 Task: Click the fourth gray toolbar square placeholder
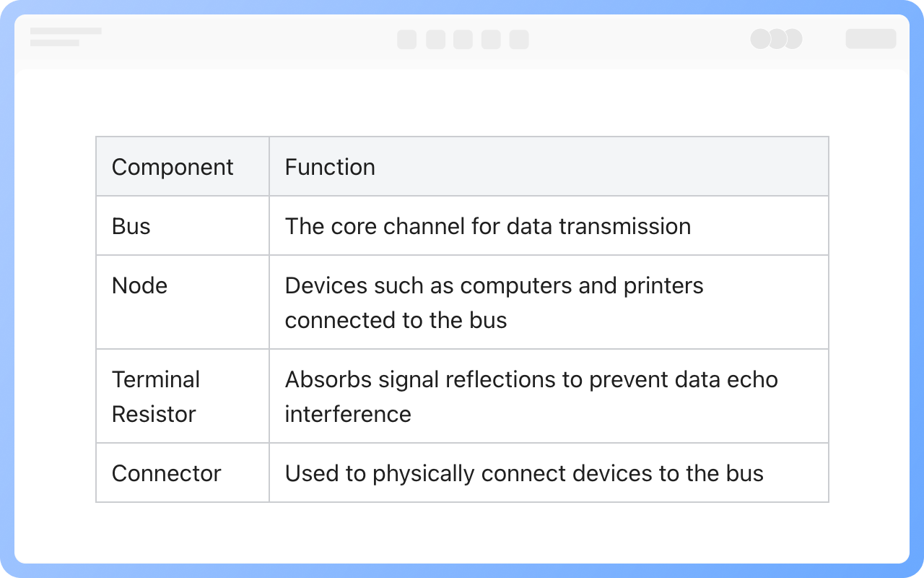[491, 39]
